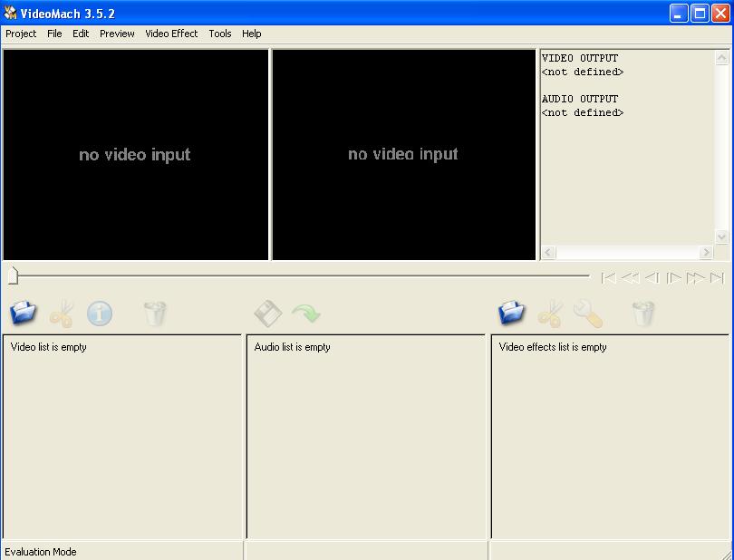Open the Preview menu

[117, 34]
